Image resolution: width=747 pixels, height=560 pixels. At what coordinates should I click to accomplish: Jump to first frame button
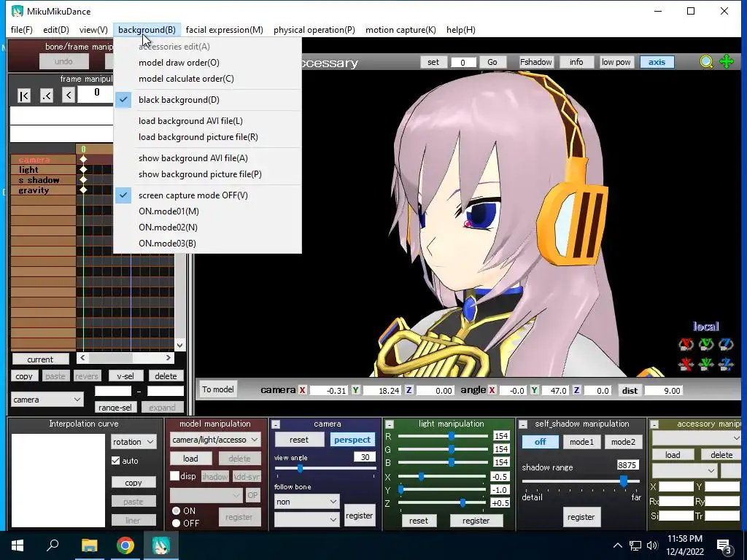coord(24,96)
